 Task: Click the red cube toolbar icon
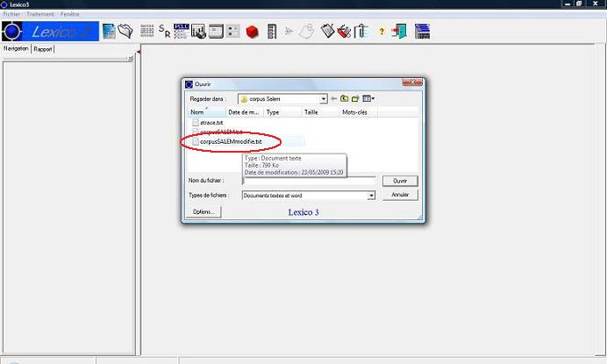253,32
